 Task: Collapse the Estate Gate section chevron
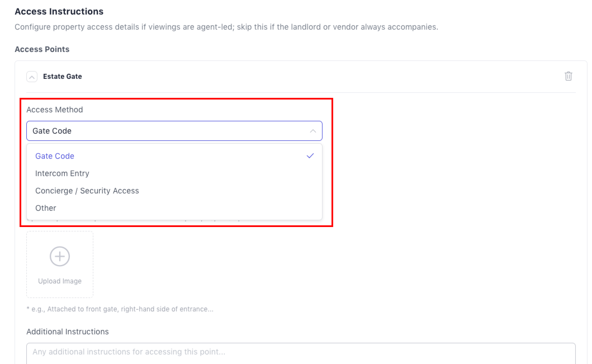(32, 77)
